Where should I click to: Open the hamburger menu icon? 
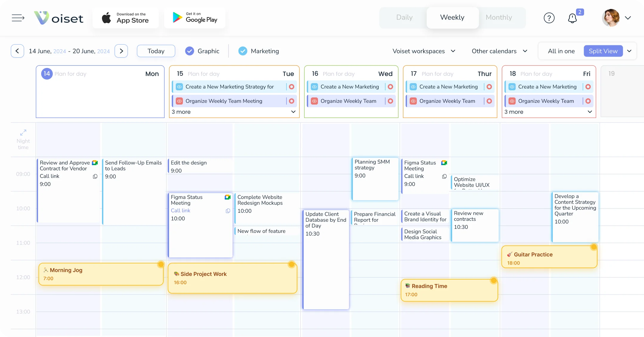18,18
